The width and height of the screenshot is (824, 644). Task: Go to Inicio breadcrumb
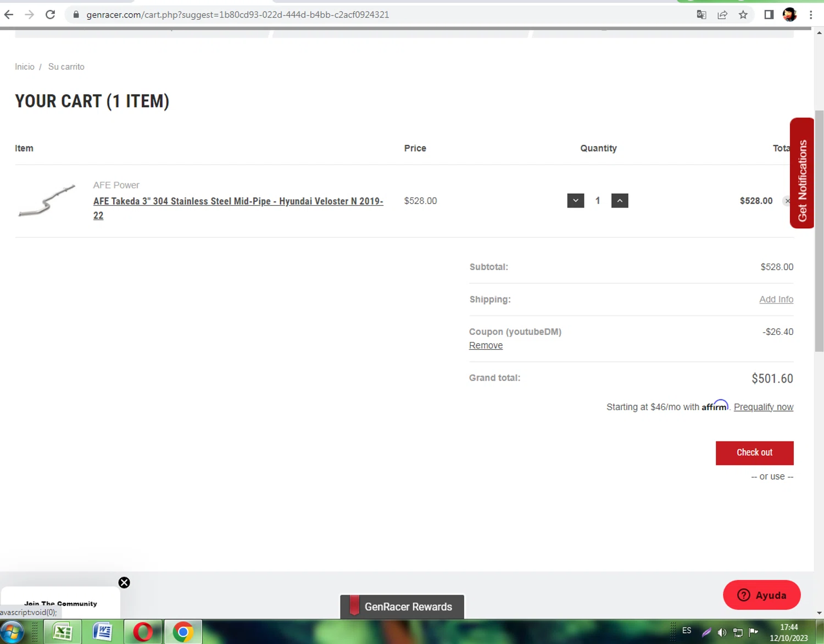click(25, 66)
